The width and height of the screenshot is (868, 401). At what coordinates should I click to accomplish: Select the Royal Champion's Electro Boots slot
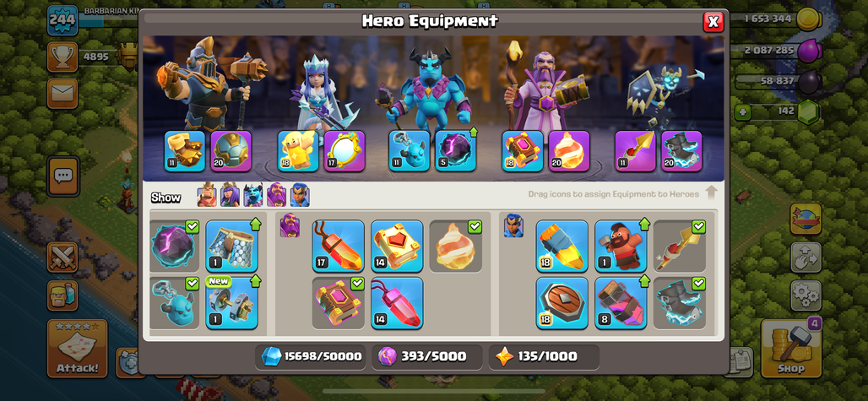click(681, 152)
